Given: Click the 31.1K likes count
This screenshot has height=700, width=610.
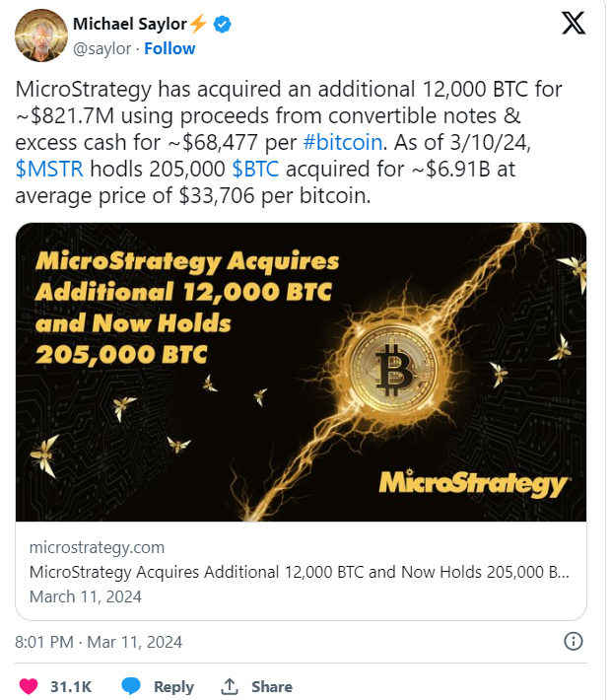Looking at the screenshot, I should click(71, 686).
